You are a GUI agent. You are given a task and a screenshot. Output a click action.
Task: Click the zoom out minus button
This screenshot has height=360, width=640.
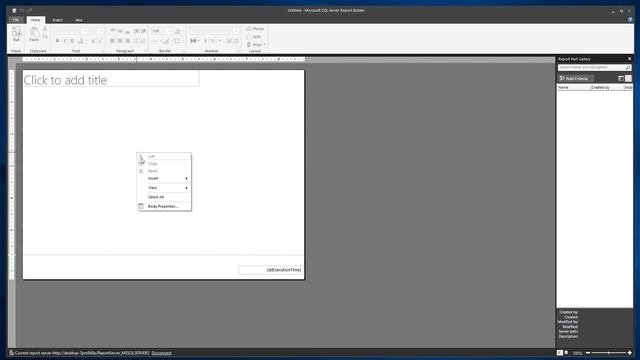coord(588,353)
